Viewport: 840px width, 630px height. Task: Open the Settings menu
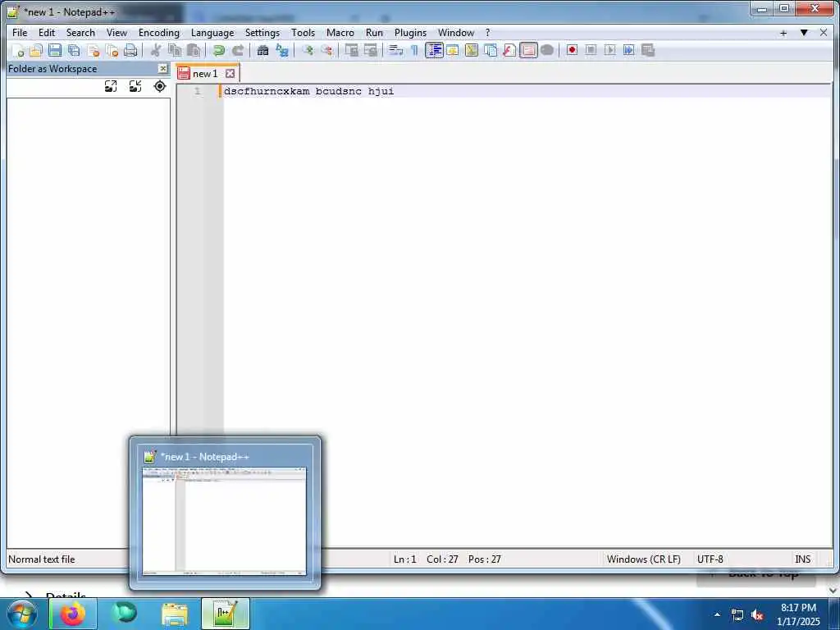point(262,33)
